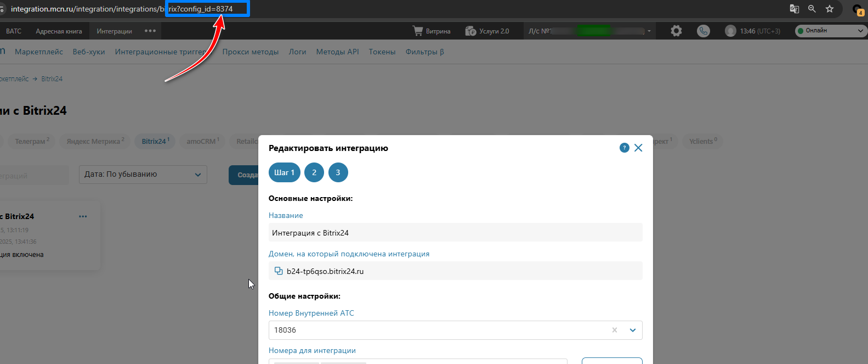Click the domain field b24-tp6qso.bitrix24.ru
The width and height of the screenshot is (868, 364).
[455, 271]
